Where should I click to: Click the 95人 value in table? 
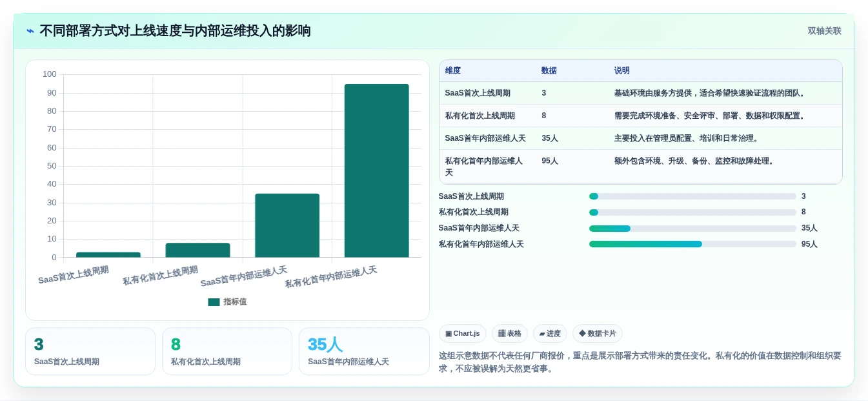[x=550, y=161]
